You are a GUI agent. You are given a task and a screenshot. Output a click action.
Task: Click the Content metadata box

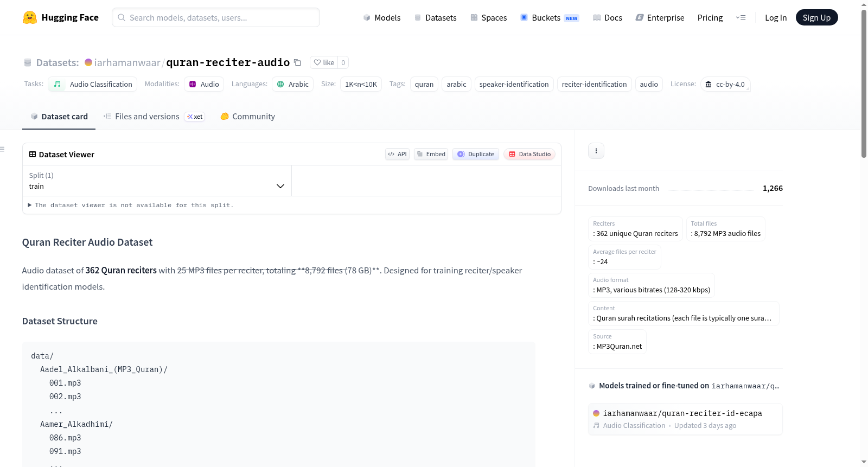(684, 314)
